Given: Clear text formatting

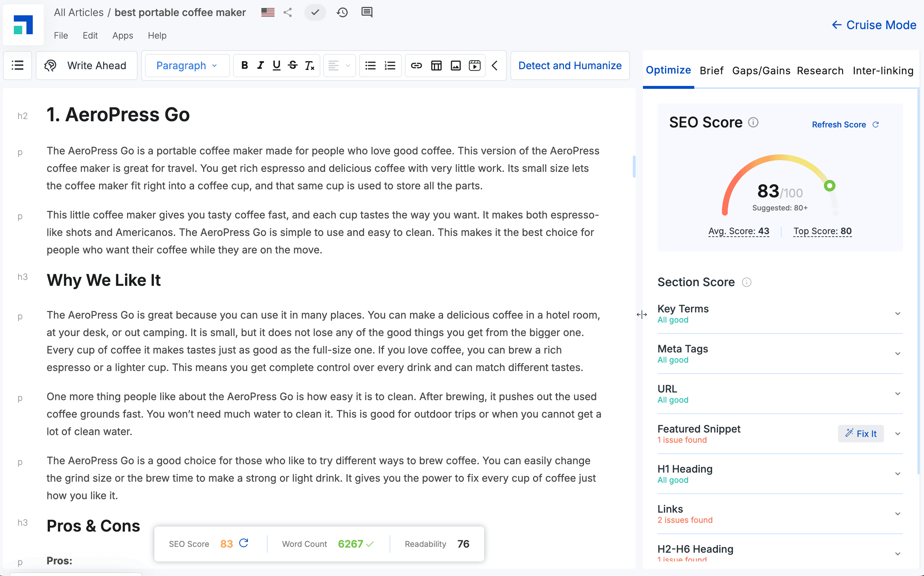Looking at the screenshot, I should click(x=310, y=66).
